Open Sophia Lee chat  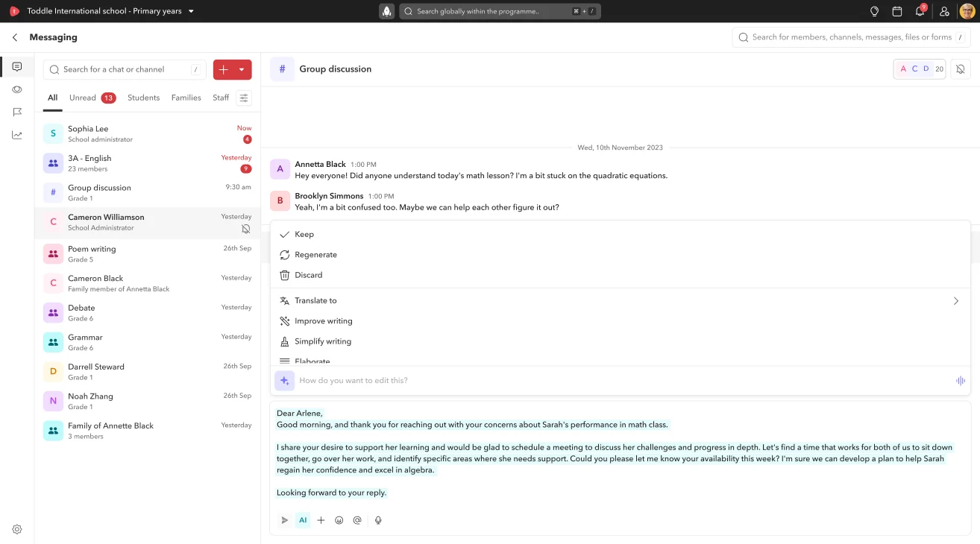(148, 133)
